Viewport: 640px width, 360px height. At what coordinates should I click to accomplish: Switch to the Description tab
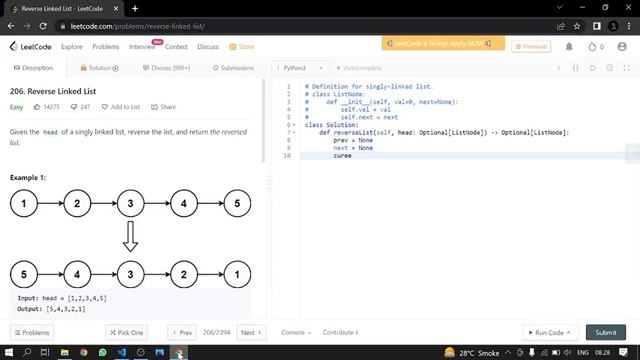tap(33, 68)
